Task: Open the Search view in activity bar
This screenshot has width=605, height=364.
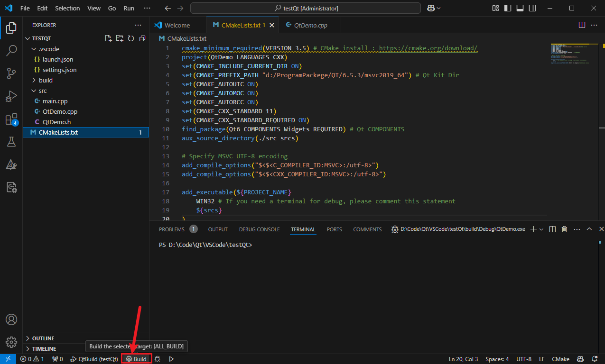Action: [11, 51]
